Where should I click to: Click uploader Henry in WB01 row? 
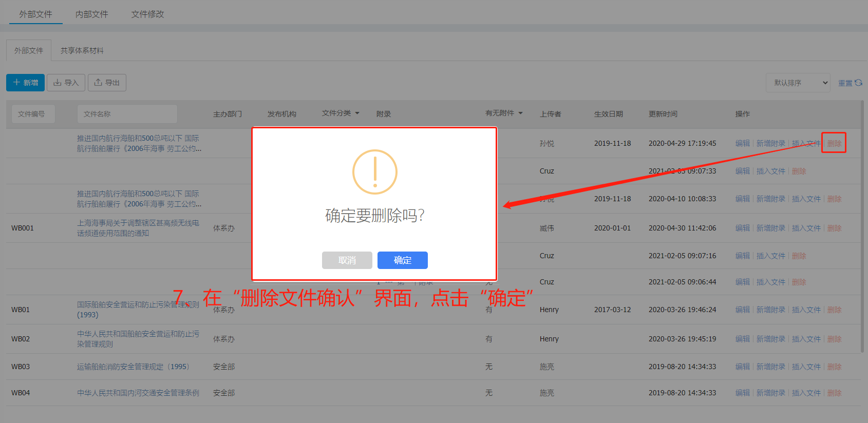pos(549,310)
